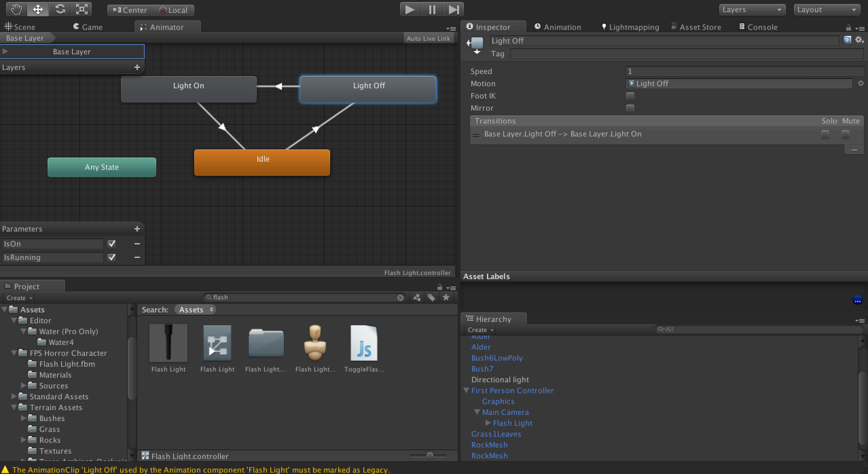868x474 pixels.
Task: Collapse the FPS Horror Character folder
Action: tap(14, 353)
